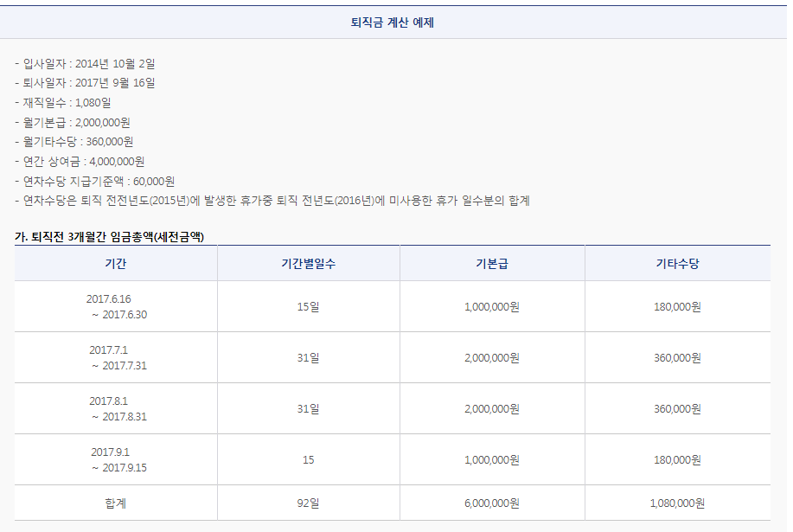Click the 연간 상여금 4,000,000원 line
This screenshot has width=793, height=532.
80,161
